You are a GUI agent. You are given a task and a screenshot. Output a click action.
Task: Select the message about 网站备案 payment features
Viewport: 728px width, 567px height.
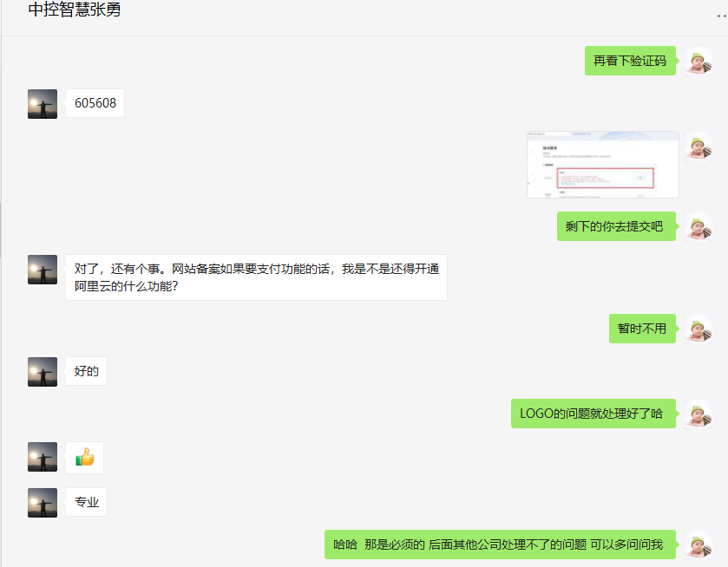click(x=256, y=278)
